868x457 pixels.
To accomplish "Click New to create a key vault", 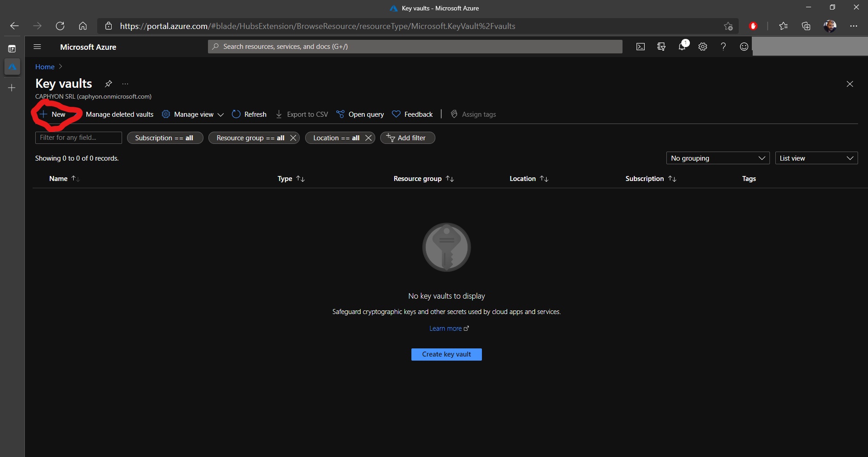I will coord(52,114).
